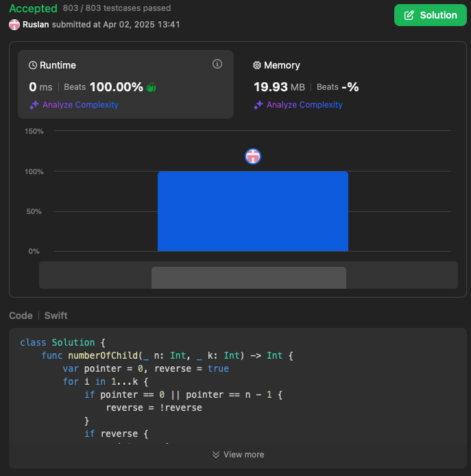Click the sparkle icon under Runtime stats
Image resolution: width=471 pixels, height=476 pixels.
pyautogui.click(x=34, y=105)
